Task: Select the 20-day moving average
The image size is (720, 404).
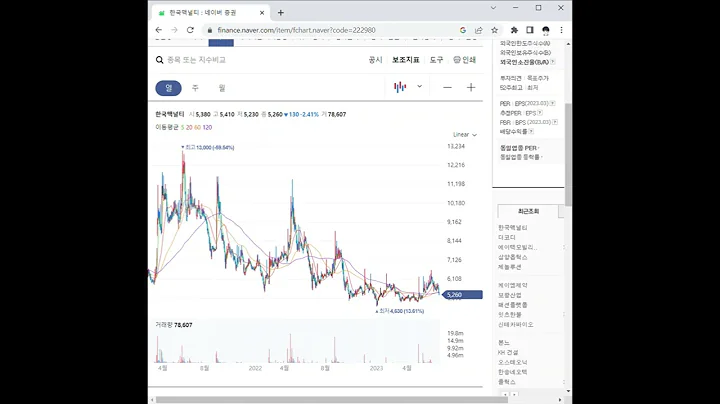Action: coord(189,127)
